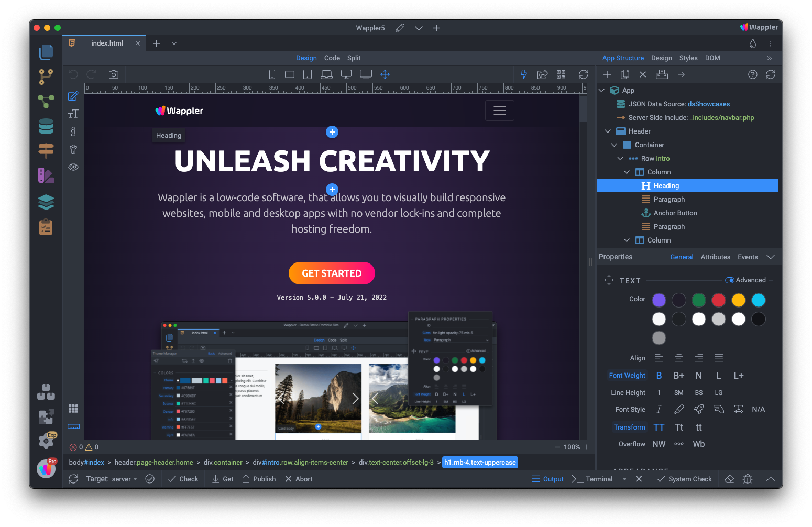812x527 pixels.
Task: Take a screenshot with camera icon
Action: tap(114, 74)
